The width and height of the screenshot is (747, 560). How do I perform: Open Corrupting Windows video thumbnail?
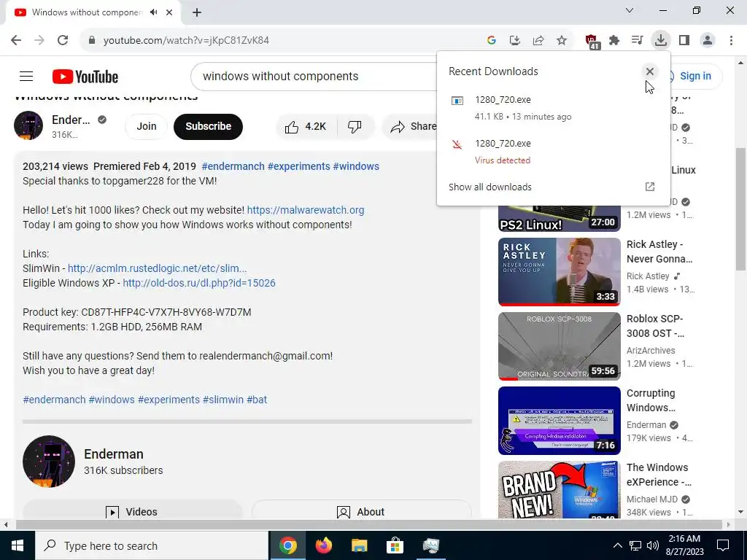coord(560,421)
